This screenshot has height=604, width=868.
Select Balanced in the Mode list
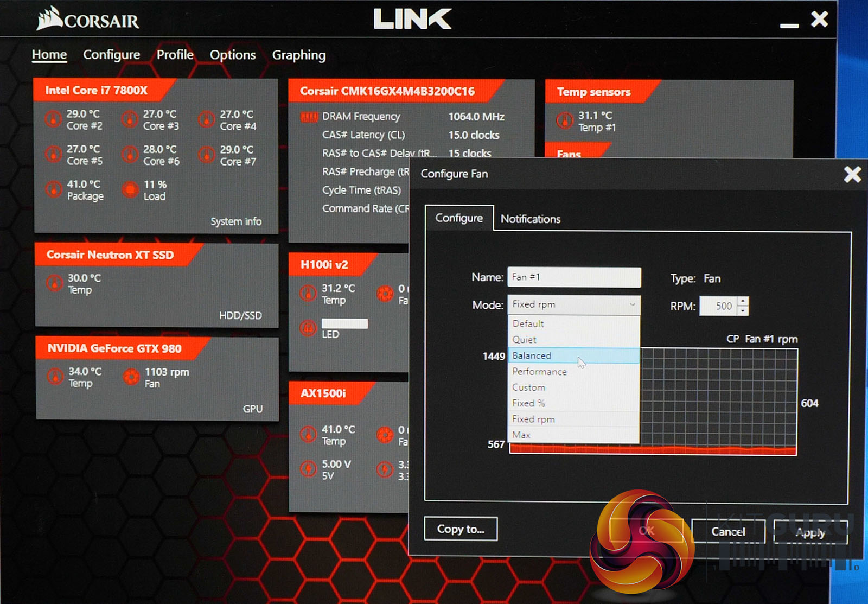coord(574,355)
